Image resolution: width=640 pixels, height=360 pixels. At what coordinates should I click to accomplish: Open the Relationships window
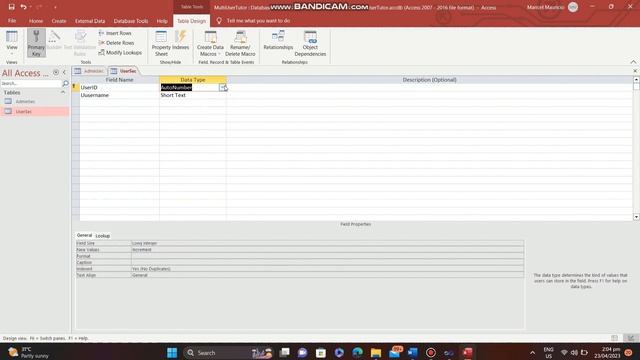click(278, 40)
